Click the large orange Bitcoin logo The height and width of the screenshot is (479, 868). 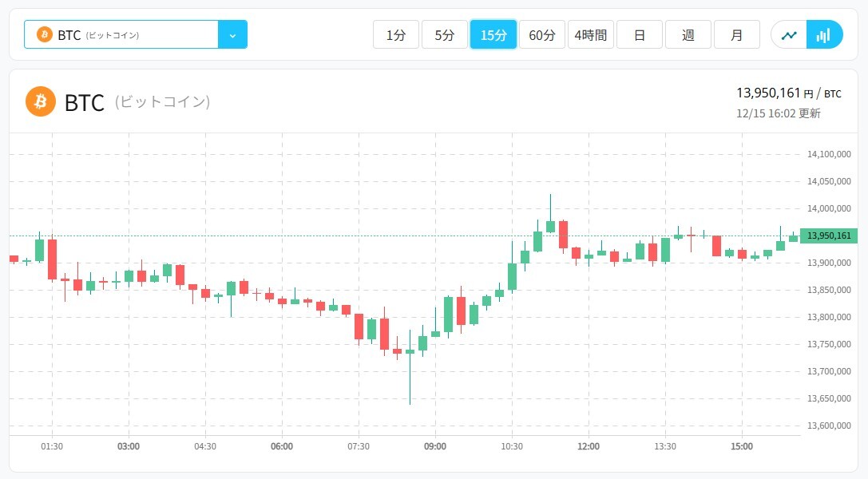click(41, 101)
